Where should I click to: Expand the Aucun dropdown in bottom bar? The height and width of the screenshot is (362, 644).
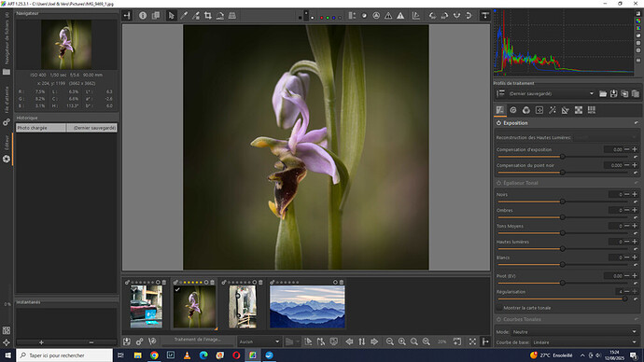pyautogui.click(x=259, y=341)
